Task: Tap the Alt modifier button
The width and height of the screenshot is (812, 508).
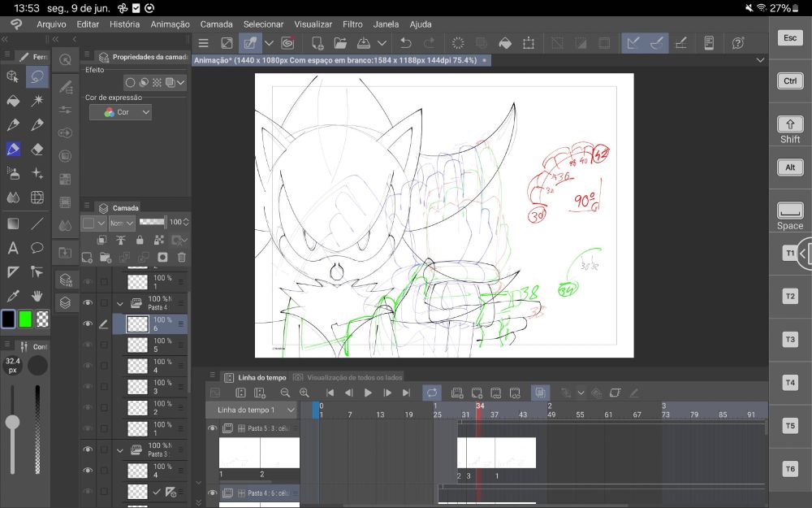Action: tap(790, 167)
